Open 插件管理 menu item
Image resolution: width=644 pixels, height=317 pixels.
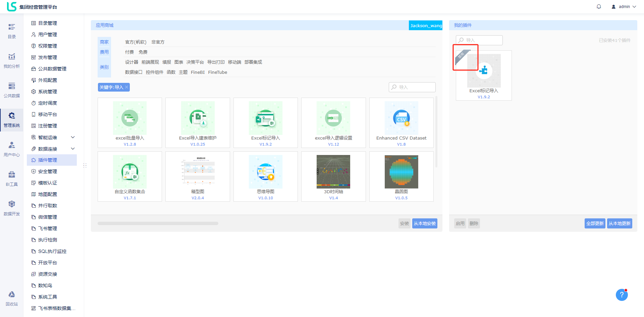click(x=52, y=160)
